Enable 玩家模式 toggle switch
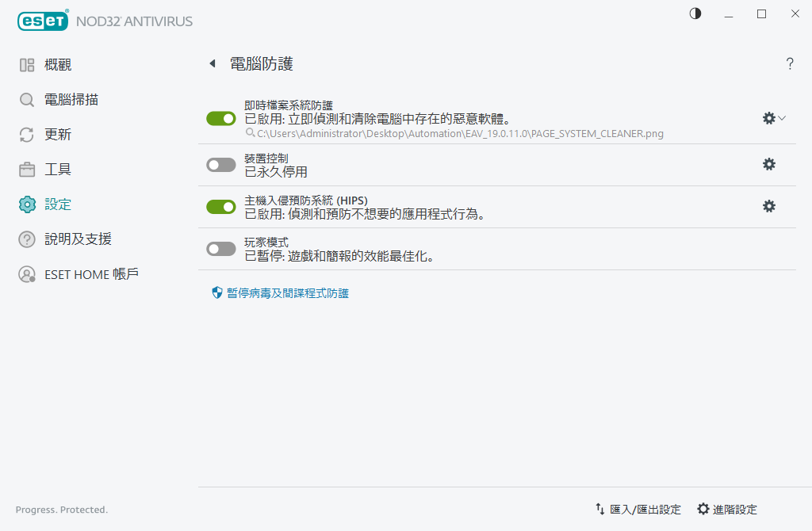The width and height of the screenshot is (812, 531). tap(221, 249)
